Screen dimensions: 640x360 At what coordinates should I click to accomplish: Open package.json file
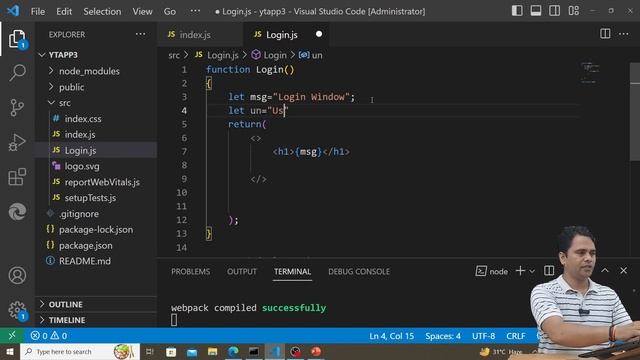86,245
